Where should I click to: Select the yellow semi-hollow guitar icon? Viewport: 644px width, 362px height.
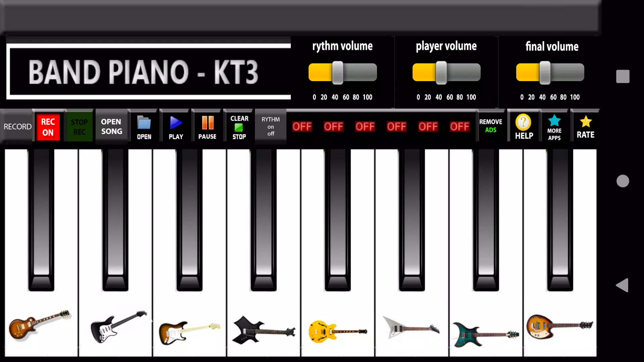point(337,329)
